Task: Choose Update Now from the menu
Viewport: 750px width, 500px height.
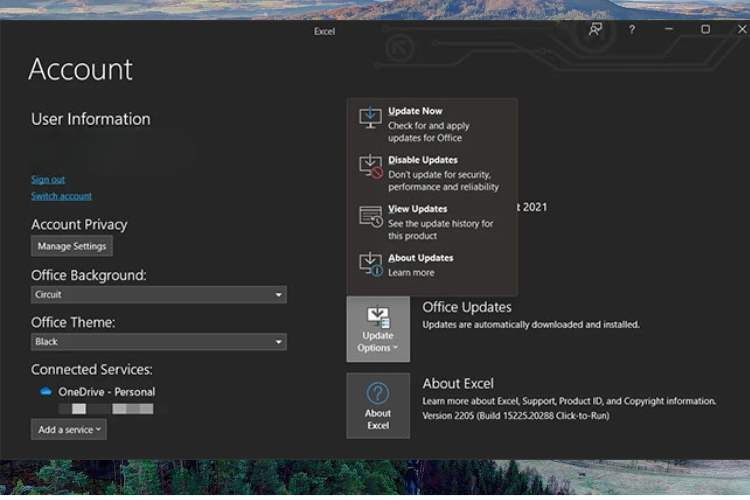Action: (x=431, y=123)
